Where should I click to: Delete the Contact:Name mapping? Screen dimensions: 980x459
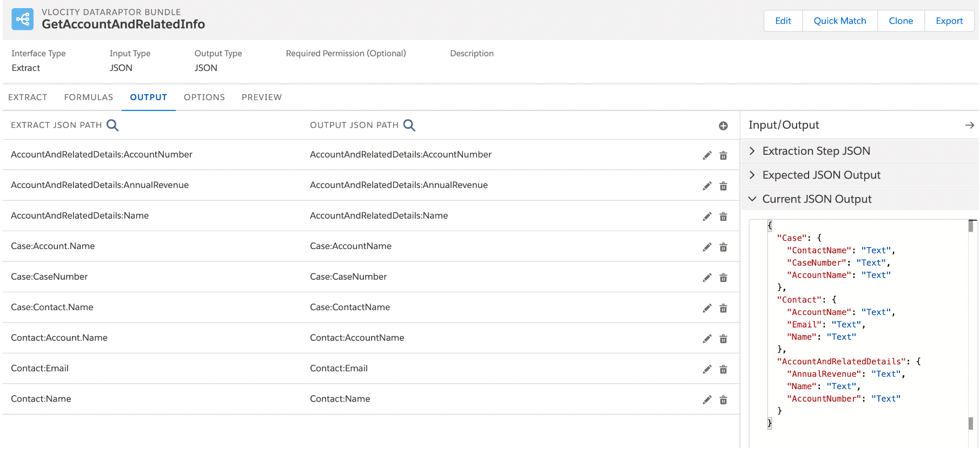[723, 400]
